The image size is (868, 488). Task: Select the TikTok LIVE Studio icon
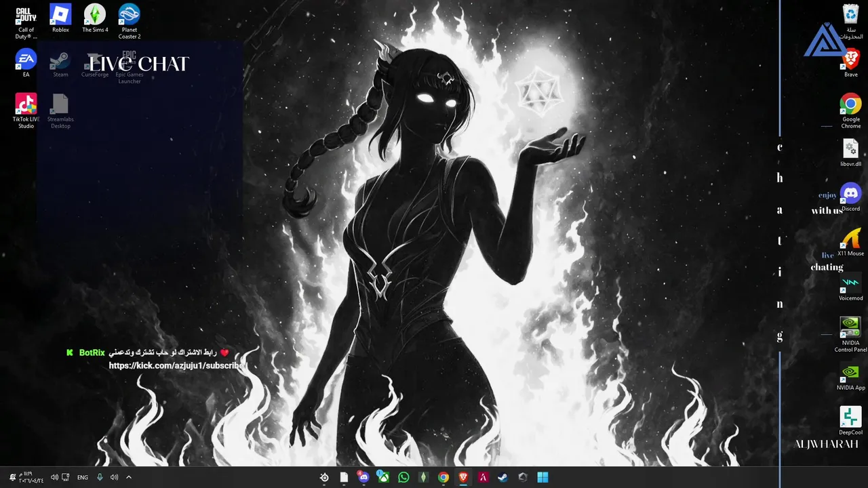tap(26, 112)
